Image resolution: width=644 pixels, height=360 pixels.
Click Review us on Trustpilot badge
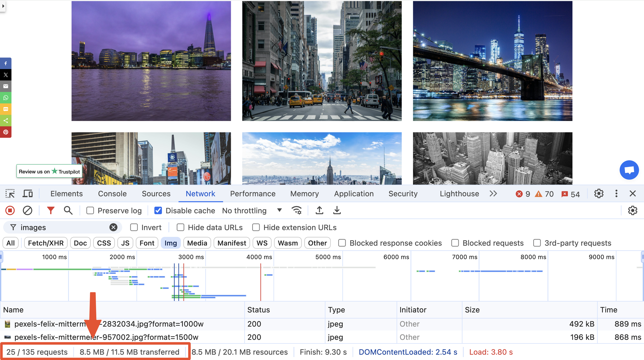click(49, 171)
